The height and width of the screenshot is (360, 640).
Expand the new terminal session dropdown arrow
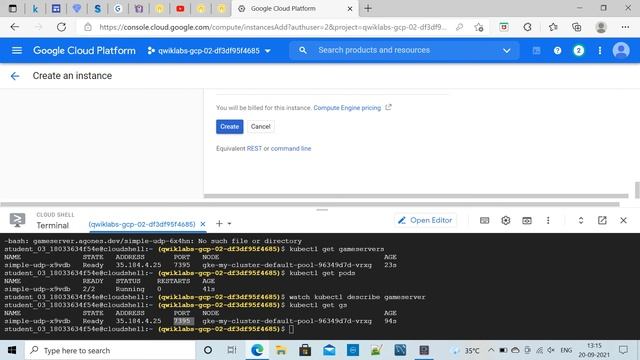point(229,224)
